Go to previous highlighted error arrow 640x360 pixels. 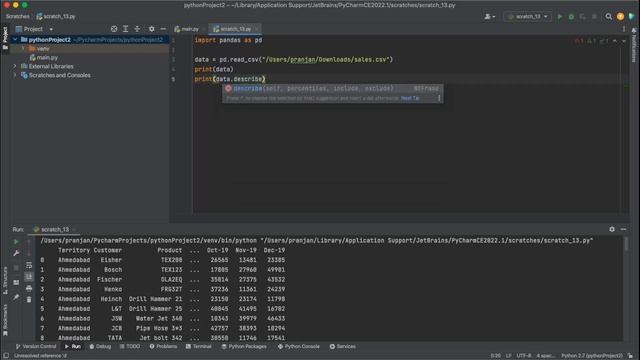click(x=615, y=41)
